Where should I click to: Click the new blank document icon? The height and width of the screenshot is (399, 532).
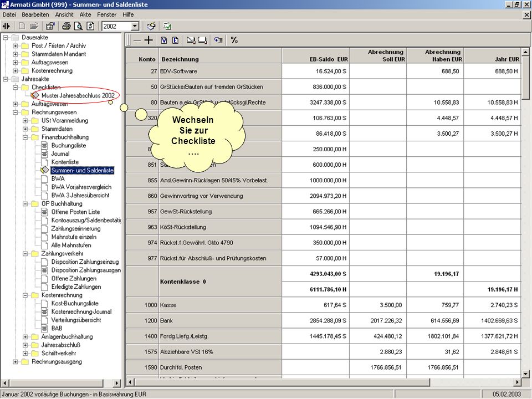22,26
